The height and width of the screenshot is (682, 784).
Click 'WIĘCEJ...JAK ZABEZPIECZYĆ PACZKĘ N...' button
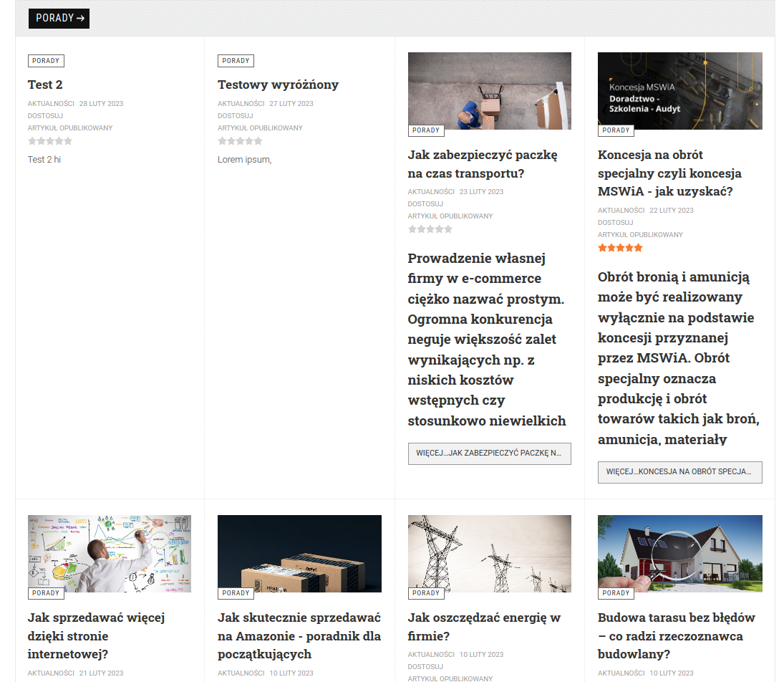click(x=490, y=454)
